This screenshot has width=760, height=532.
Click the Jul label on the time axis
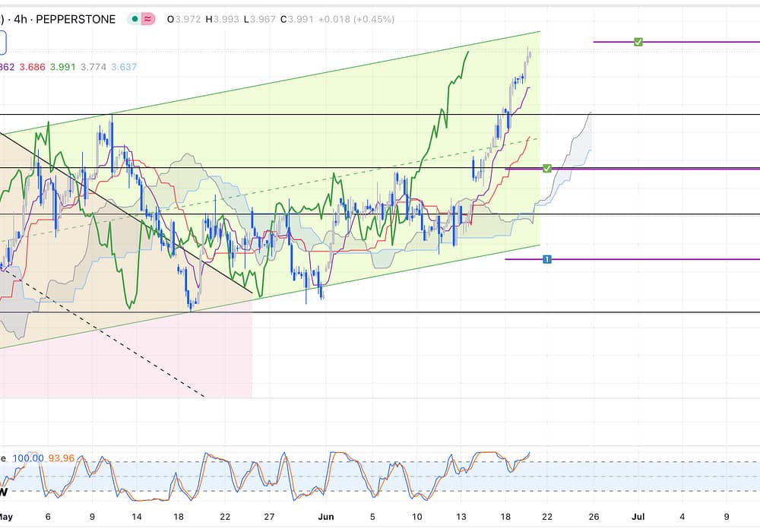638,516
